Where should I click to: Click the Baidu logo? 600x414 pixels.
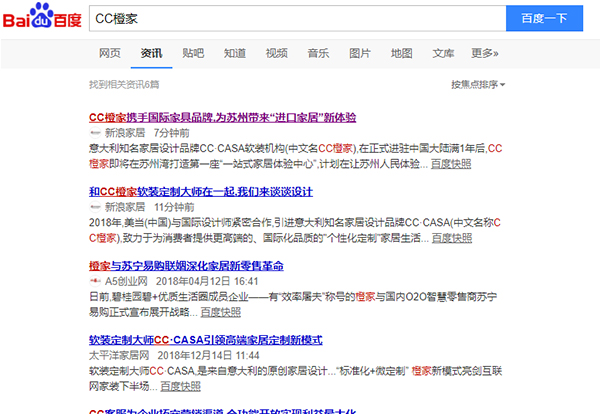(x=41, y=19)
